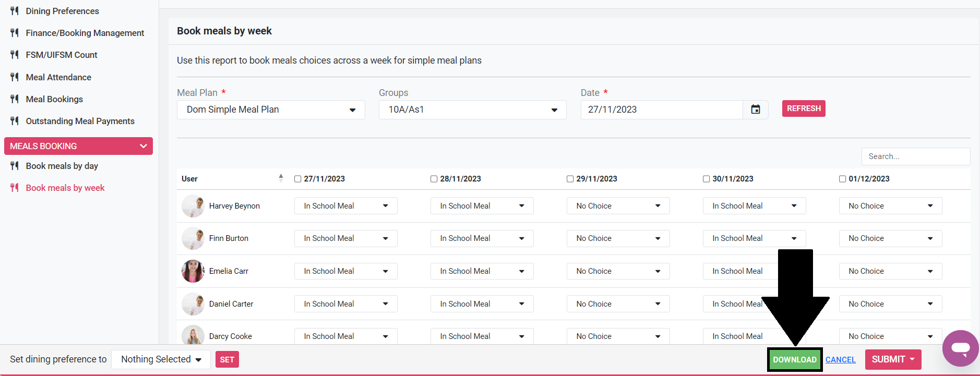Open Book meals by day page
Viewport: 980px width, 376px height.
(62, 166)
